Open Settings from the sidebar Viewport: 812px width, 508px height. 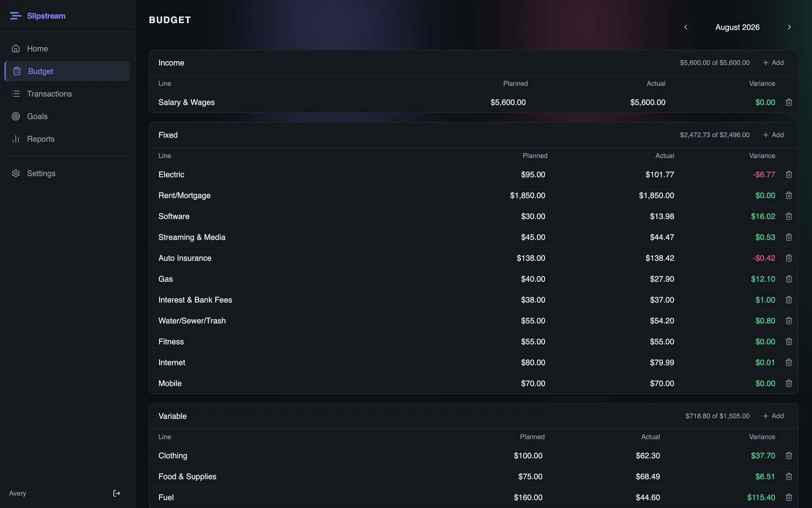tap(68, 173)
